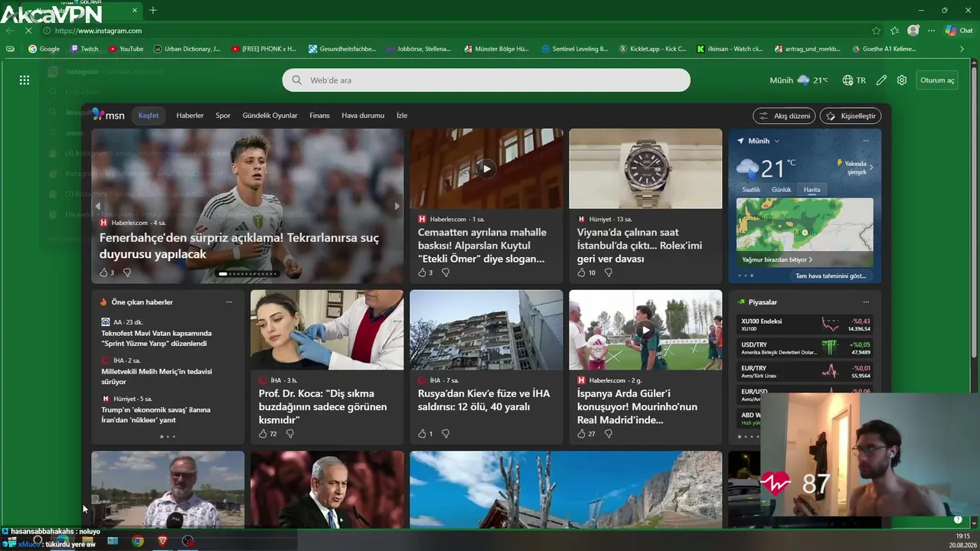The width and height of the screenshot is (980, 551).
Task: Click the Web'de ara search box
Action: click(486, 80)
